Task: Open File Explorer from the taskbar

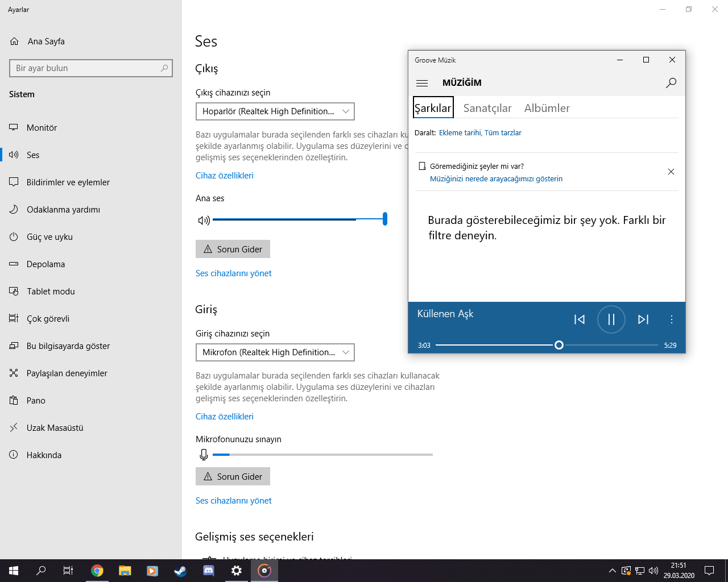Action: pyautogui.click(x=125, y=571)
